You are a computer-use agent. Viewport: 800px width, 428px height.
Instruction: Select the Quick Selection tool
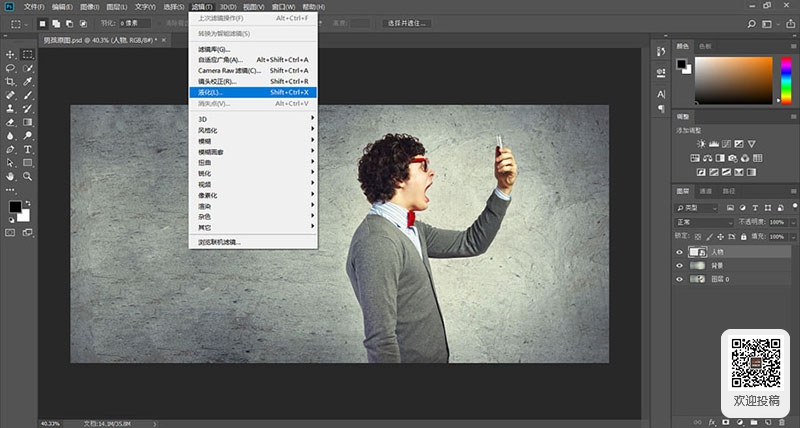[28, 68]
